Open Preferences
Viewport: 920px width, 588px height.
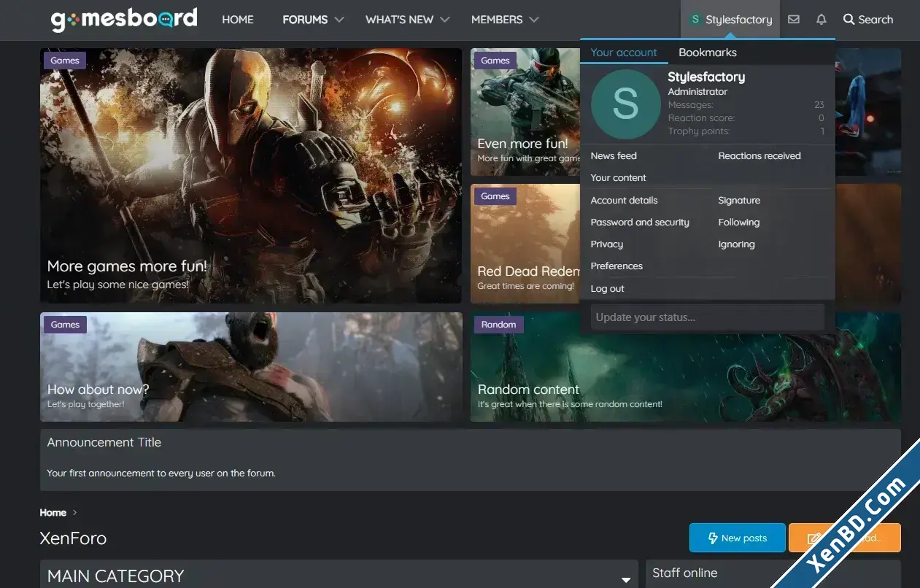pyautogui.click(x=616, y=266)
